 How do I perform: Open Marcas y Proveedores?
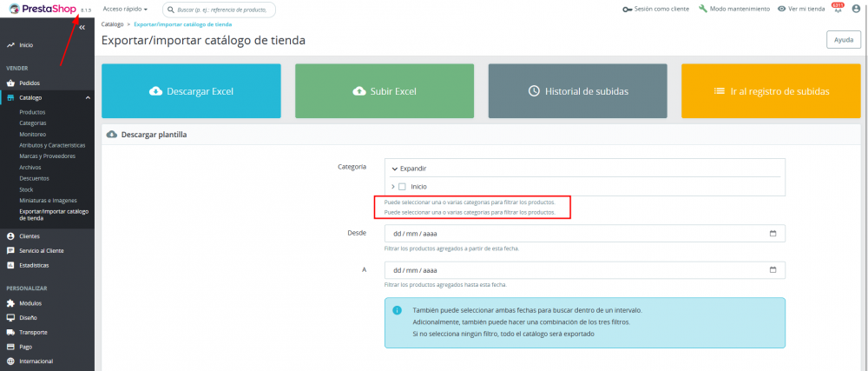[47, 156]
